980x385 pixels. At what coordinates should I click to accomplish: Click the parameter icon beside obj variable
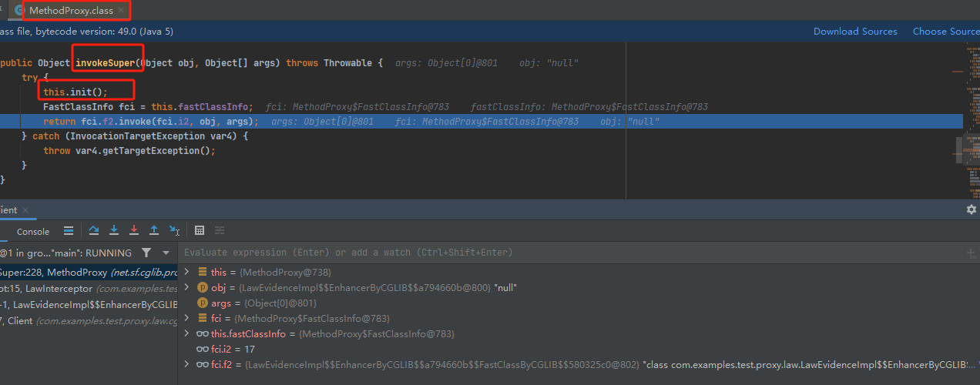tap(203, 287)
